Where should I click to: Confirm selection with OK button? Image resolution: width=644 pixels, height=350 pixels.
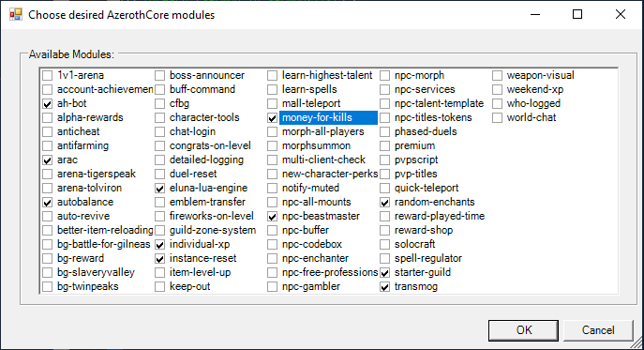[523, 330]
